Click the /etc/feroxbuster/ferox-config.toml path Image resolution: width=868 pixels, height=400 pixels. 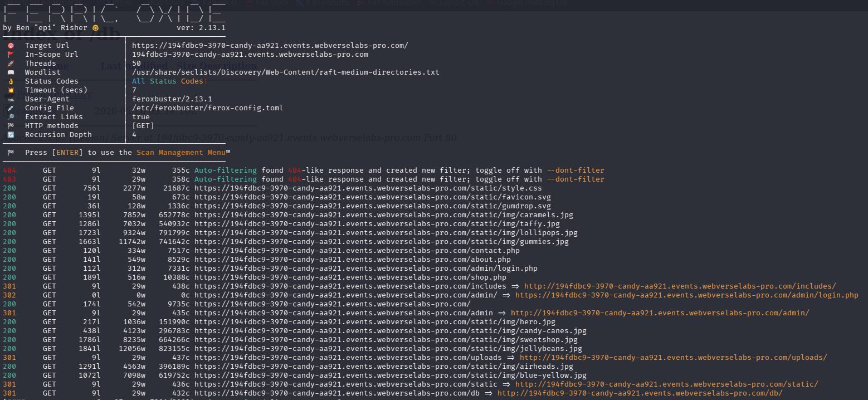(x=208, y=108)
